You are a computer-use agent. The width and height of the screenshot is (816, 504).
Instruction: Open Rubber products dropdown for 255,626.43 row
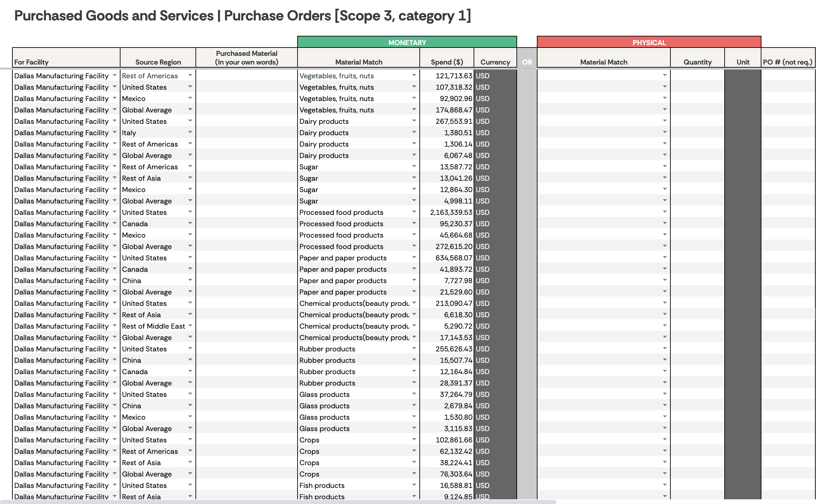[414, 348]
